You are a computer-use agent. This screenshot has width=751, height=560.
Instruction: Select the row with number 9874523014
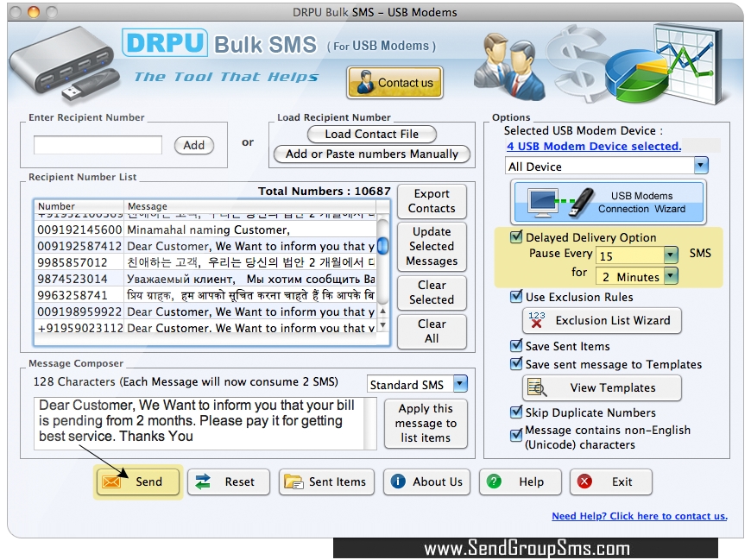[206, 279]
